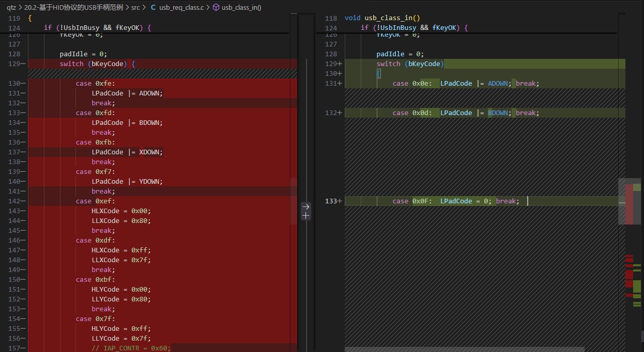The width and height of the screenshot is (644, 352).
Task: Click the added marker at line 131 right
Action: [340, 84]
